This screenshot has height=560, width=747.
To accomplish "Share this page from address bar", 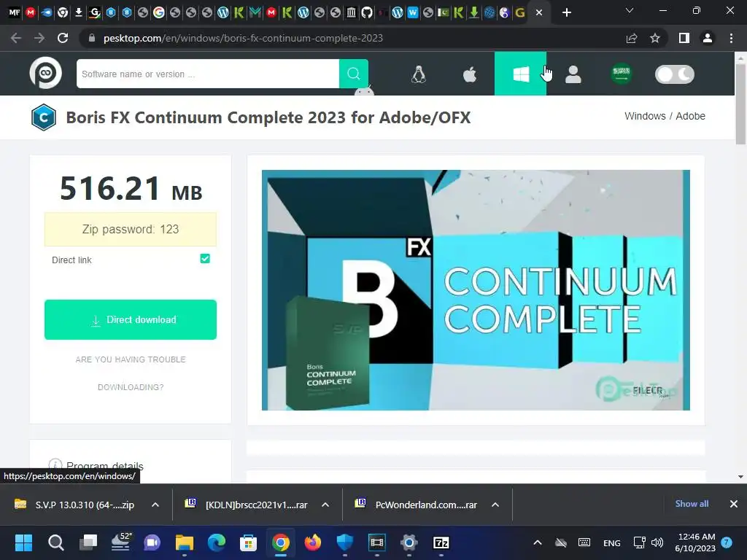I will (632, 38).
